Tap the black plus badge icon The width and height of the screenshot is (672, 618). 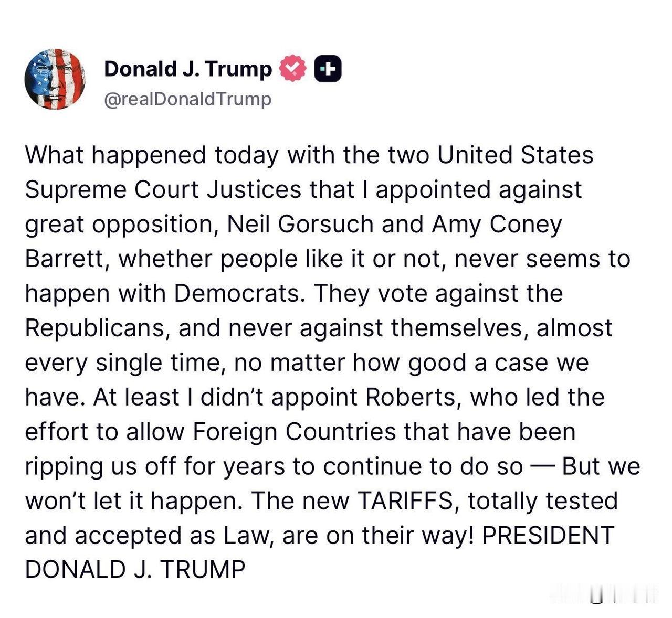click(328, 69)
